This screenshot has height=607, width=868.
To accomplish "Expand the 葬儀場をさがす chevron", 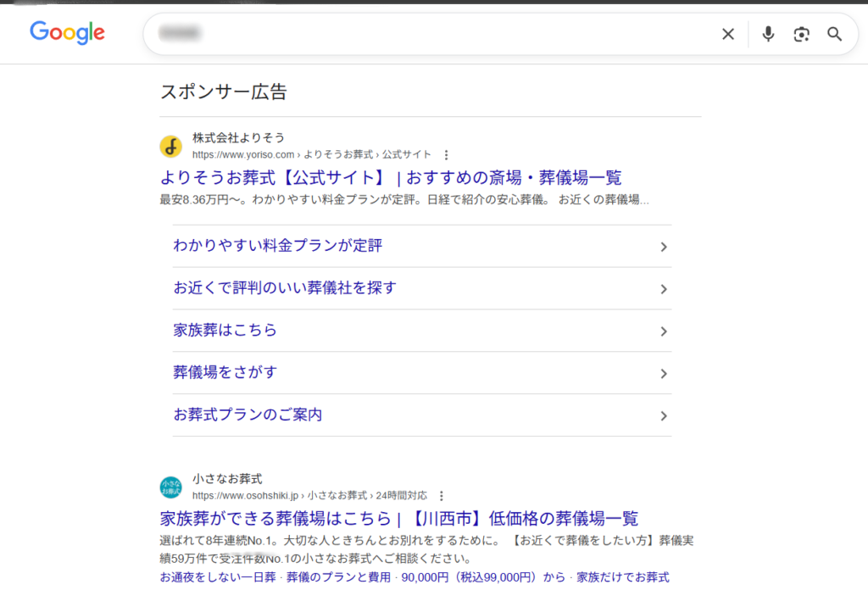I will click(664, 373).
